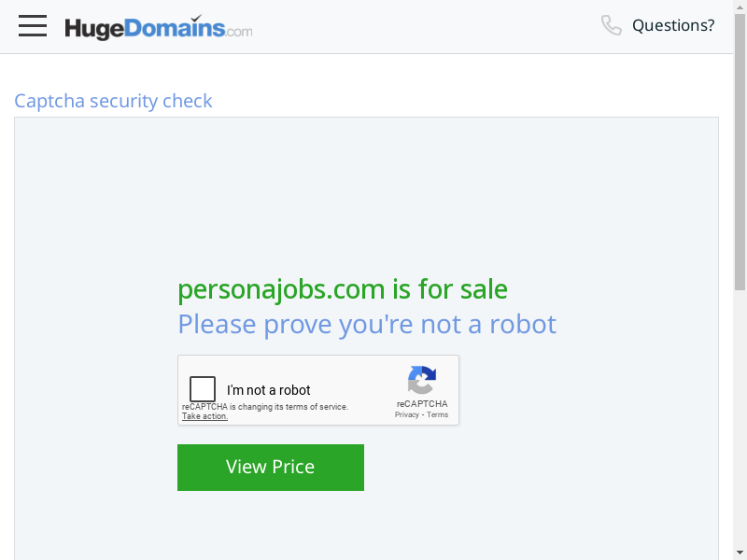This screenshot has width=747, height=560.
Task: Click the HugeDomains.com logo
Action: (158, 27)
